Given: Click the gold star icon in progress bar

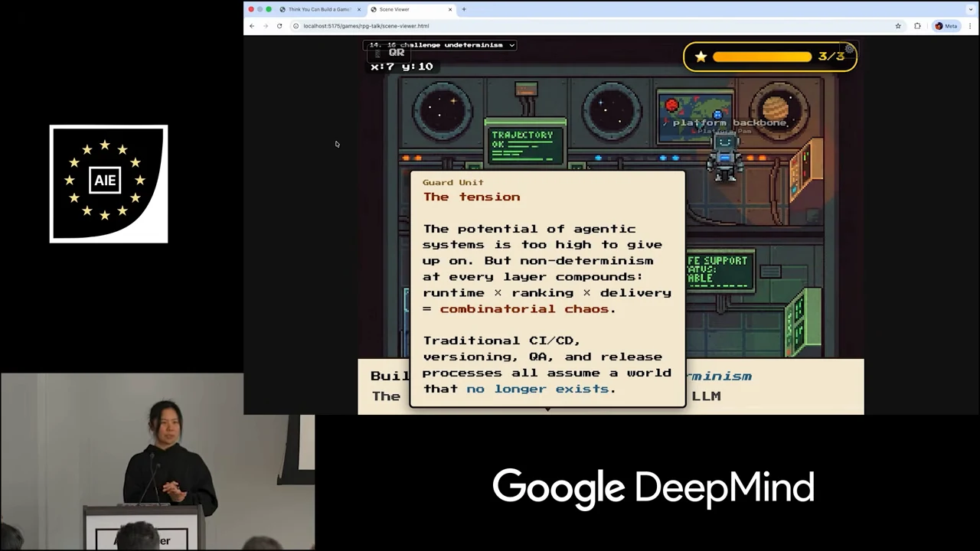Looking at the screenshot, I should coord(701,57).
